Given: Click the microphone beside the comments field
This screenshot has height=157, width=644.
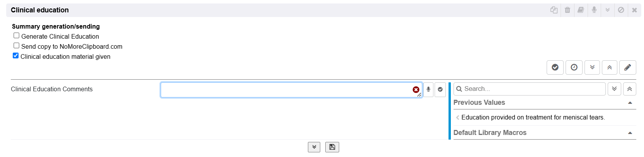Looking at the screenshot, I should (x=428, y=89).
